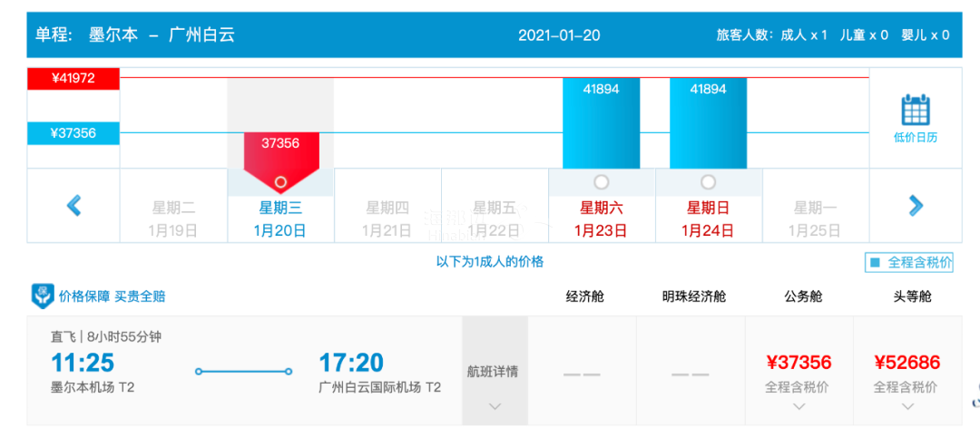This screenshot has height=447, width=980.
Task: Click the business class price ¥37356
Action: tap(799, 364)
